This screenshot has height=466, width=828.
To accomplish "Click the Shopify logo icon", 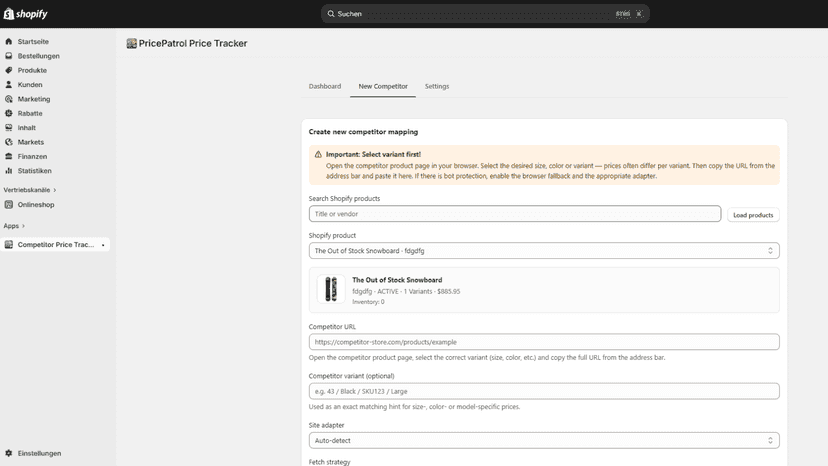I will point(8,14).
